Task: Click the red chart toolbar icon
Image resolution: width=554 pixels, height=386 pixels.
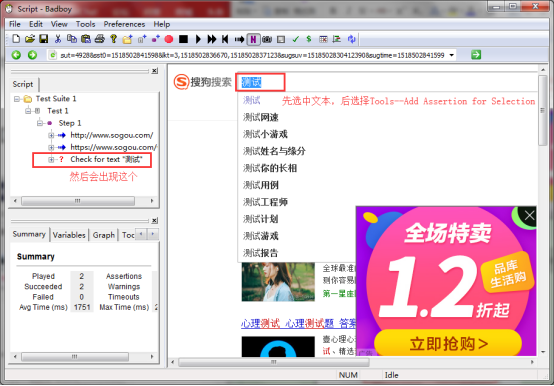Action: click(x=337, y=39)
